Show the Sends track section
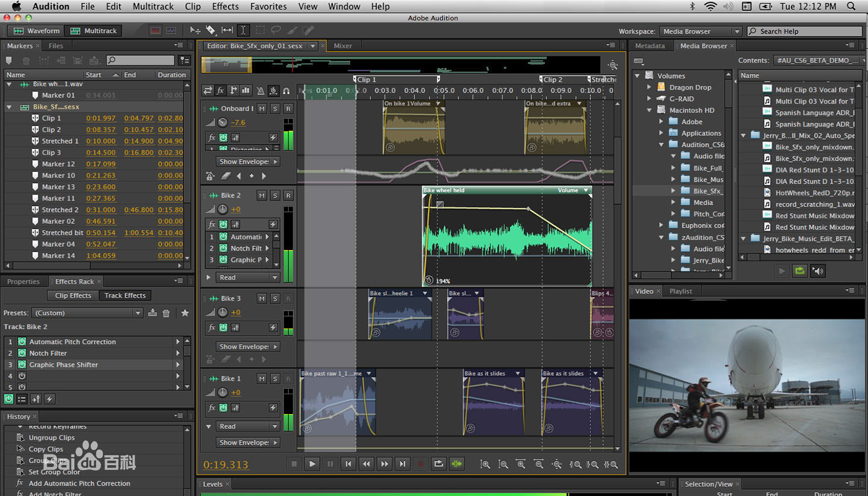This screenshot has height=496, width=868. pos(233,91)
